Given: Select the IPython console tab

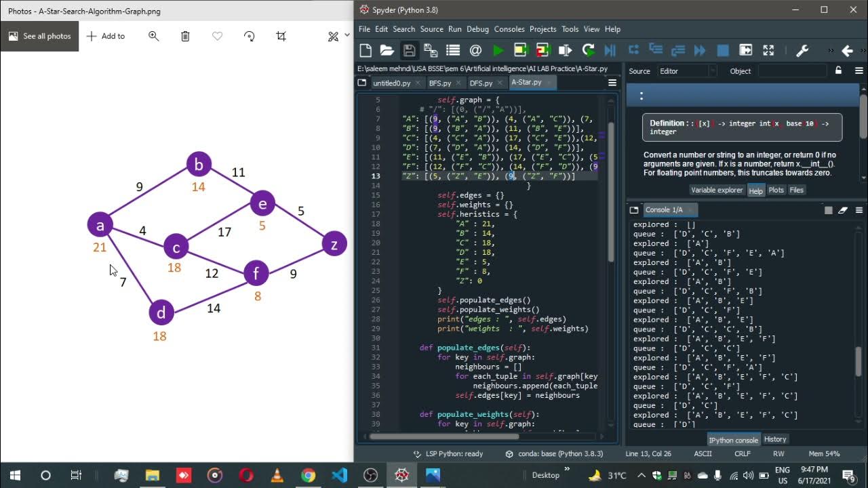Looking at the screenshot, I should [733, 440].
